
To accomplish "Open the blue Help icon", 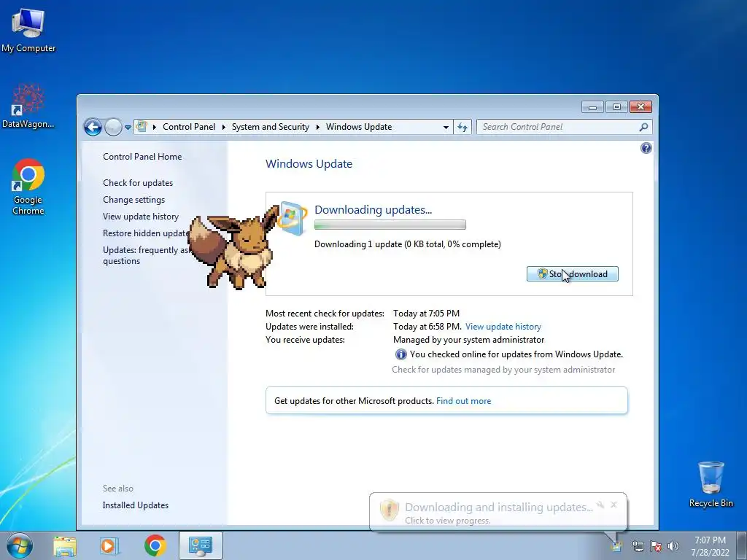I will [646, 148].
